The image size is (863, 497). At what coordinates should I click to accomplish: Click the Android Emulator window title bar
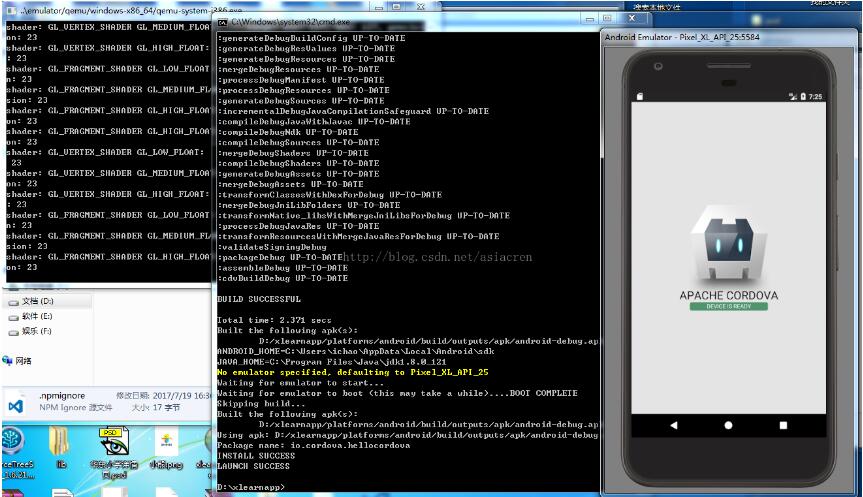731,37
